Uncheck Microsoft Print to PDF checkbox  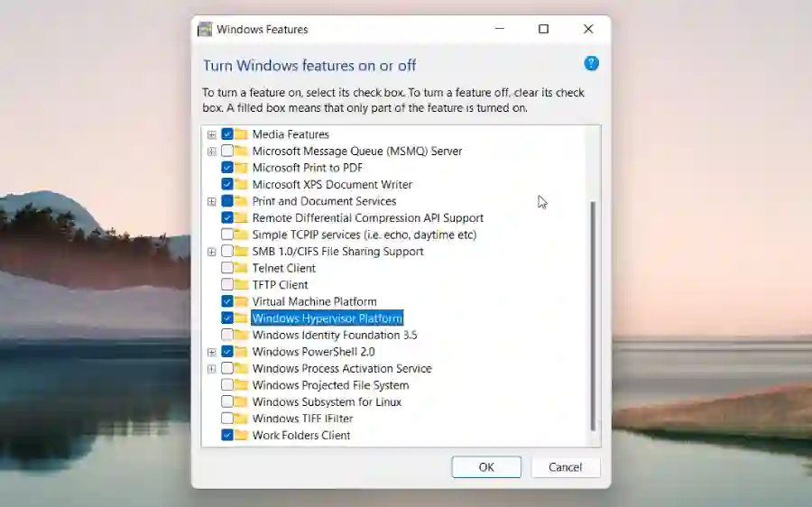226,167
